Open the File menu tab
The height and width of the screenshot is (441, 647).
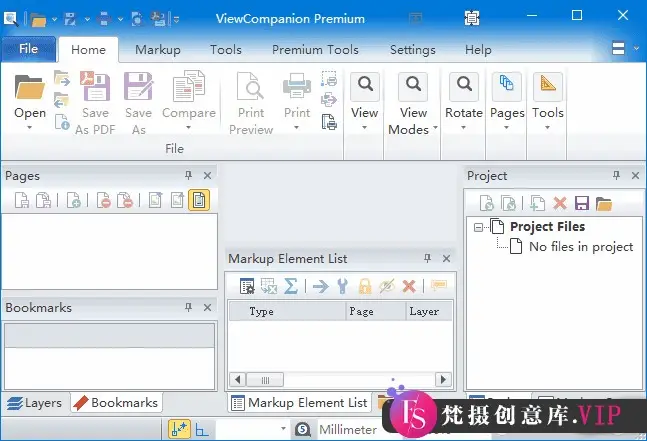pos(28,49)
